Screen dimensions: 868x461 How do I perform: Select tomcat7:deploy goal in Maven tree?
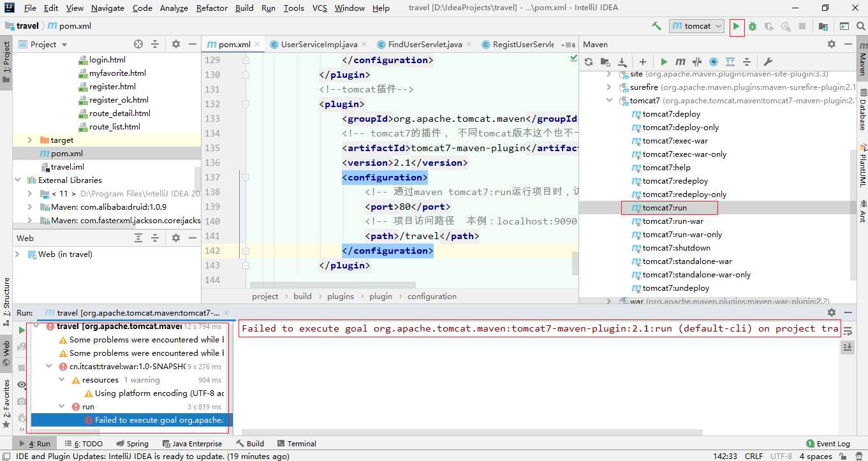[671, 113]
